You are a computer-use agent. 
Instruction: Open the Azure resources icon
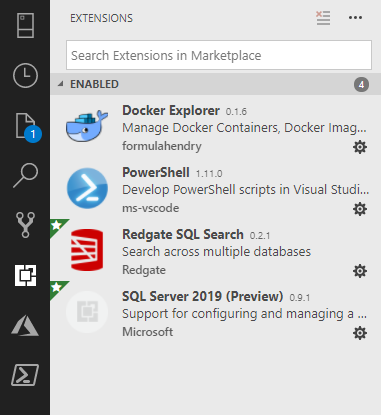(25, 325)
